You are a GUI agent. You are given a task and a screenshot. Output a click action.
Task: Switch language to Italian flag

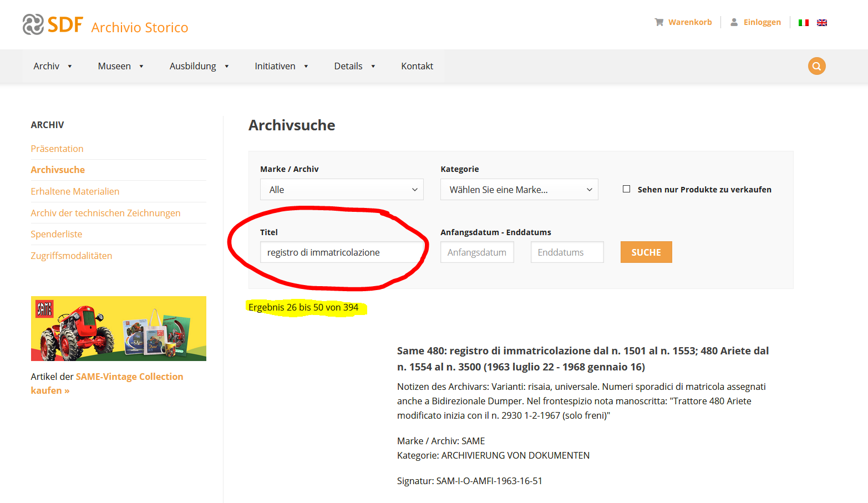(x=803, y=23)
